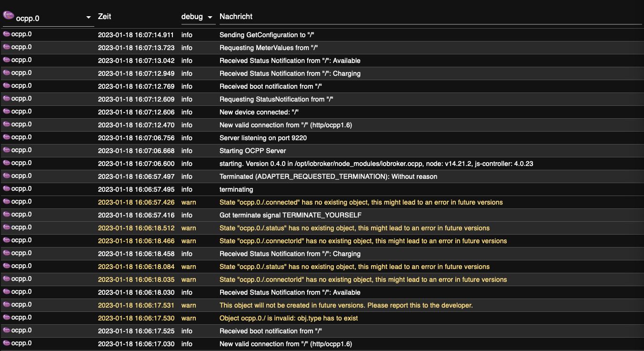Select the "New device connected" message
644x351 pixels.
coord(259,112)
